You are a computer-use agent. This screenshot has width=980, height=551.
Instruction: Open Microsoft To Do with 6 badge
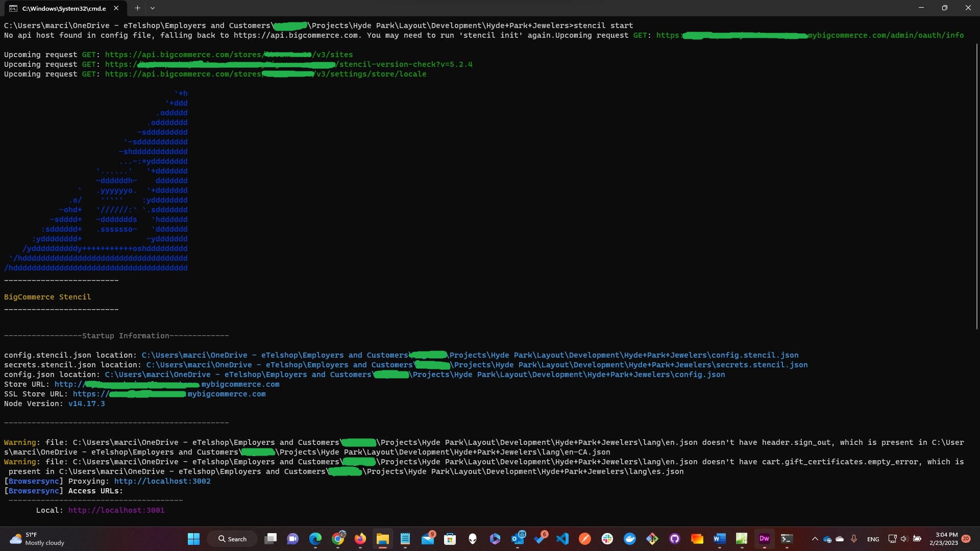coord(540,539)
